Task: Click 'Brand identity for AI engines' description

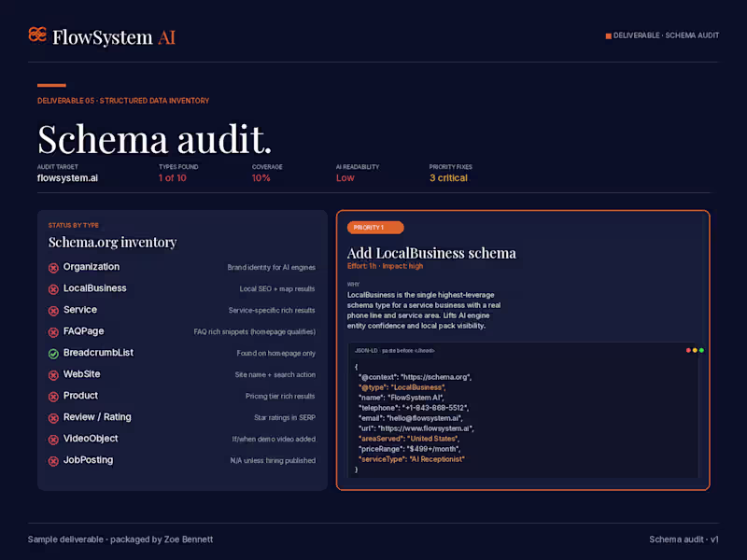Action: click(271, 268)
